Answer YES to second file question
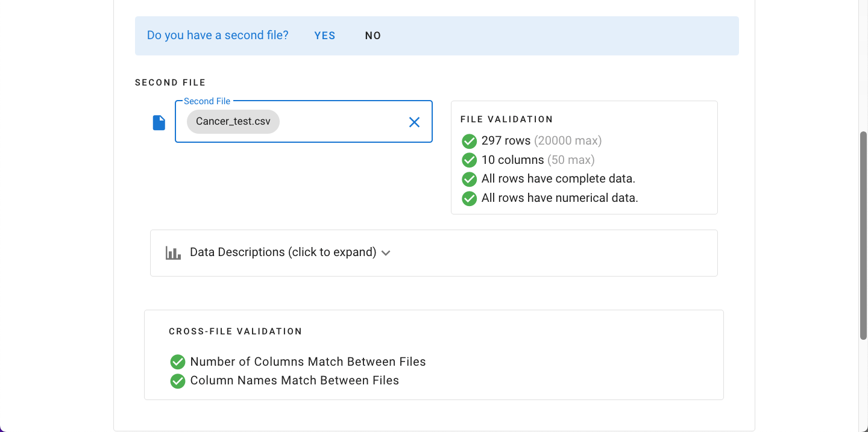The height and width of the screenshot is (432, 868). pos(325,36)
